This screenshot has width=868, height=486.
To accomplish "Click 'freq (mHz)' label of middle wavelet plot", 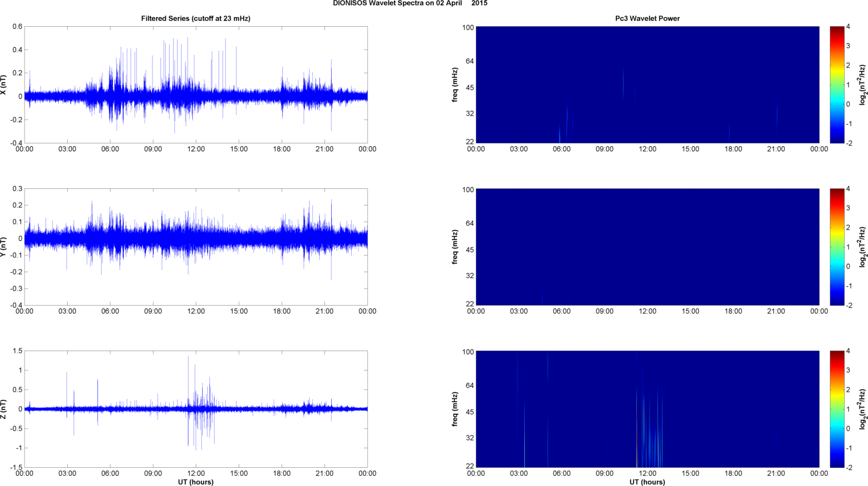I will (455, 247).
